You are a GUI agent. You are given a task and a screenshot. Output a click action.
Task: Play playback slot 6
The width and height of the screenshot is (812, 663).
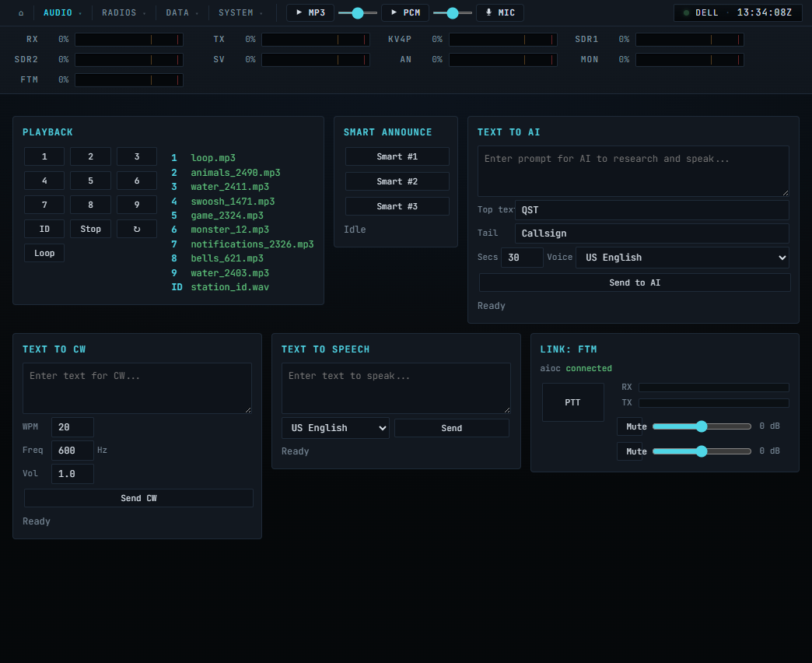(137, 181)
